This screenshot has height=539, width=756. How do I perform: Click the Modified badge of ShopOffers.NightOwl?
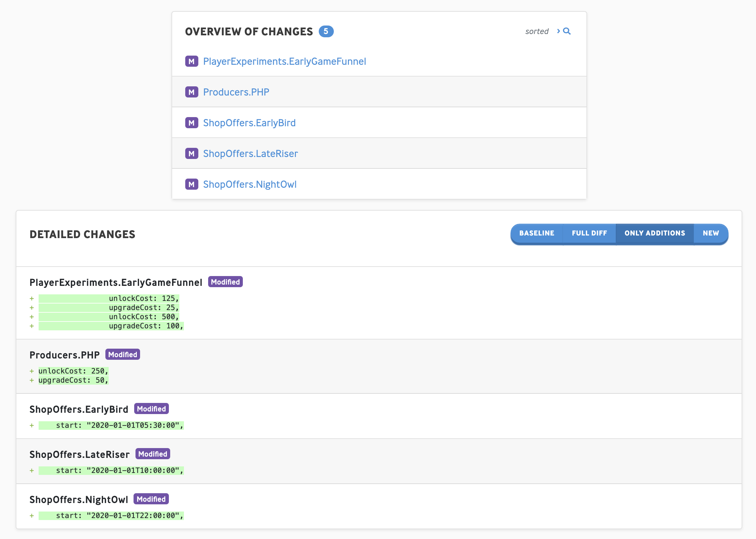(151, 499)
